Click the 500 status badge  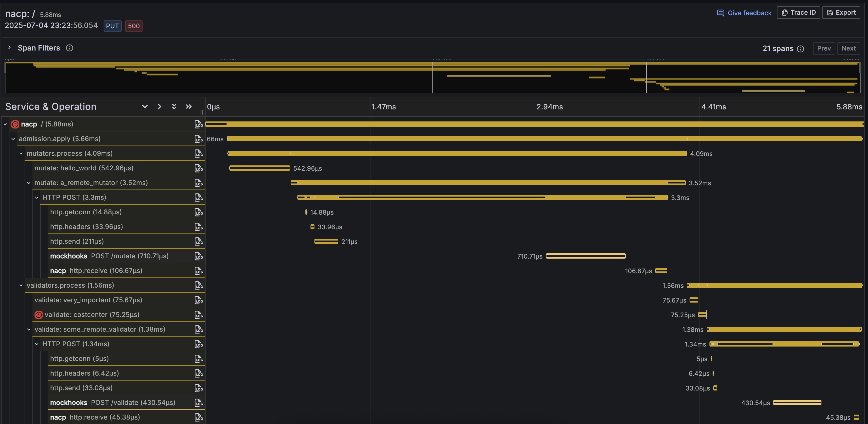tap(134, 26)
